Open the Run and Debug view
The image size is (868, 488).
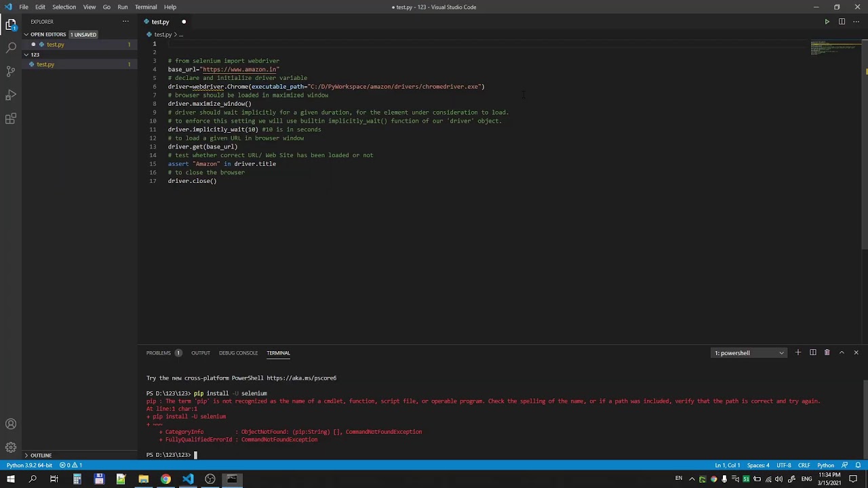click(x=11, y=95)
